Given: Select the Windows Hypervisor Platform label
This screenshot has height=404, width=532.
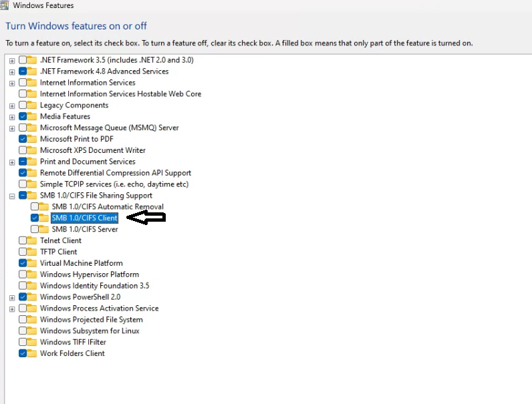Looking at the screenshot, I should pos(90,274).
